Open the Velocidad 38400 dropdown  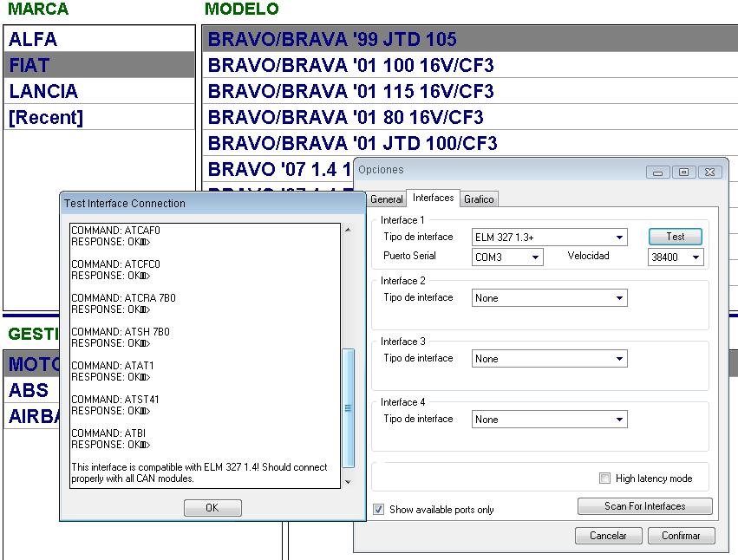tap(676, 257)
